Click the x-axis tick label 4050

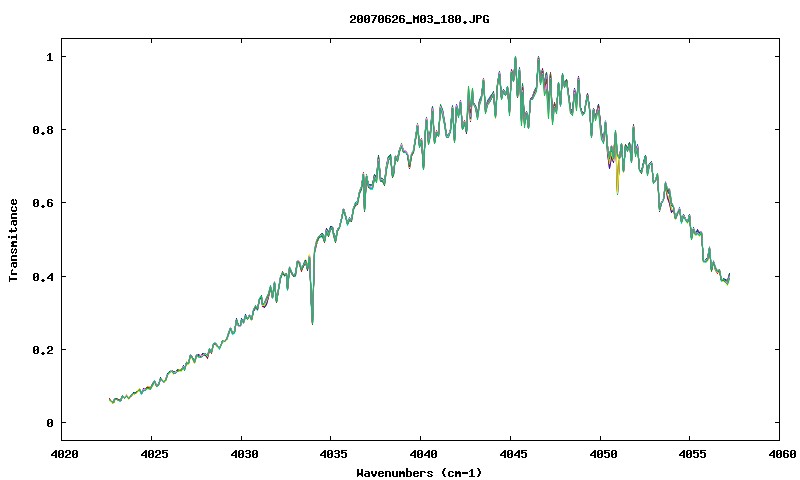tap(603, 454)
